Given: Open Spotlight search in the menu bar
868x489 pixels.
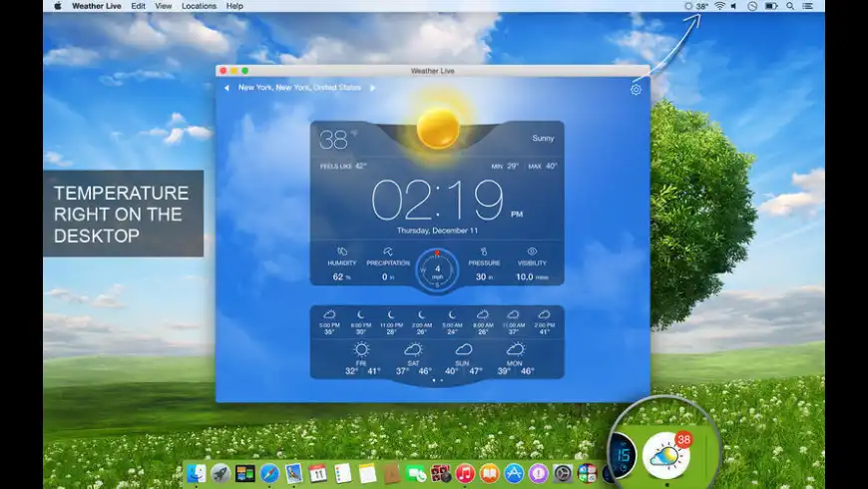Looking at the screenshot, I should [x=790, y=6].
